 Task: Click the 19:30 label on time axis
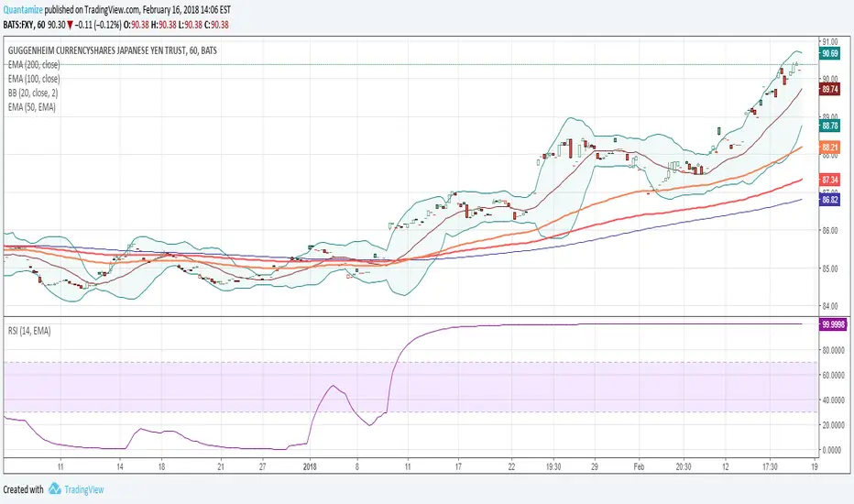pos(553,466)
